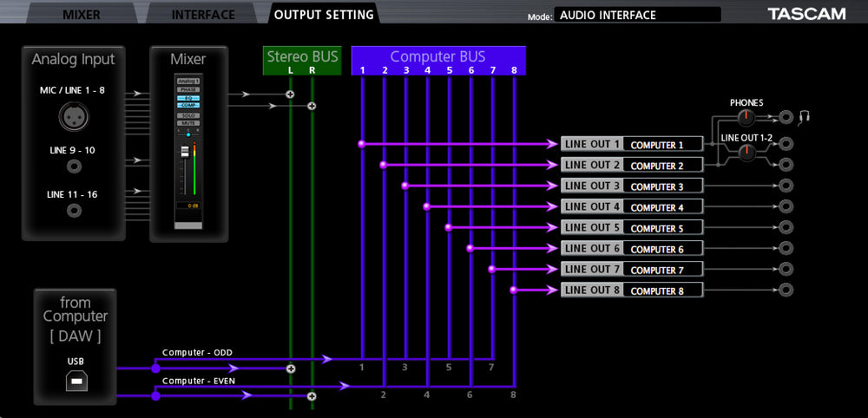Click the LINE OUT 6 label button
Viewport: 868px width, 418px height.
tap(593, 248)
